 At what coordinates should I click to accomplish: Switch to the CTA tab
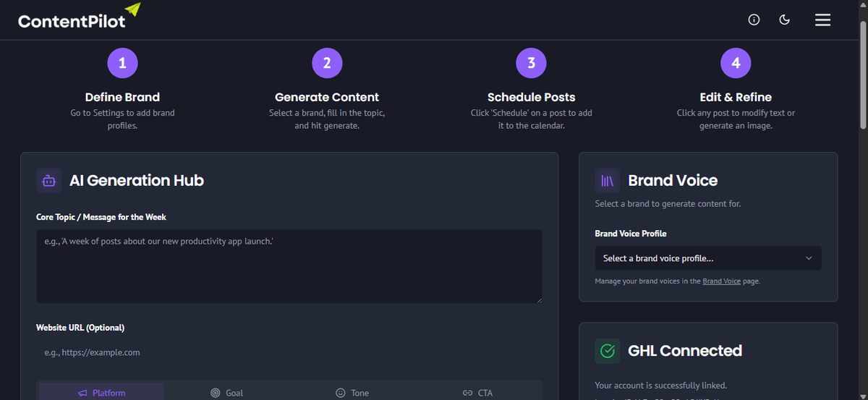[x=477, y=393]
